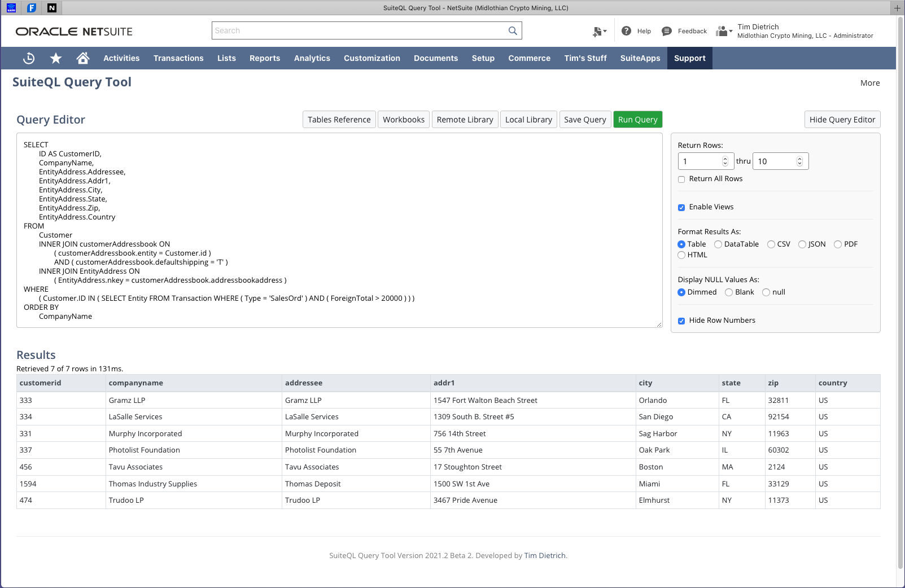Click the Tables Reference button
Screen dimensions: 905x588
[339, 120]
